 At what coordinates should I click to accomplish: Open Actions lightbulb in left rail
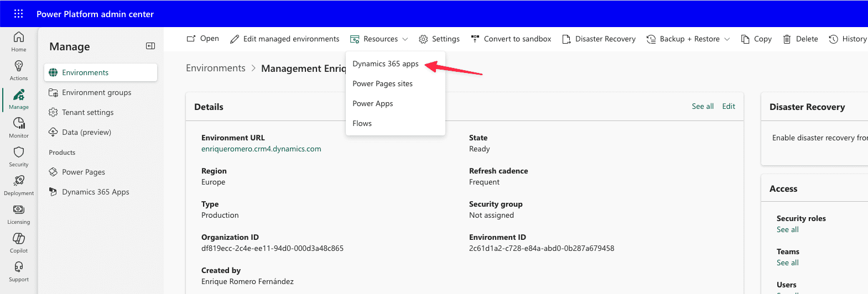click(19, 70)
